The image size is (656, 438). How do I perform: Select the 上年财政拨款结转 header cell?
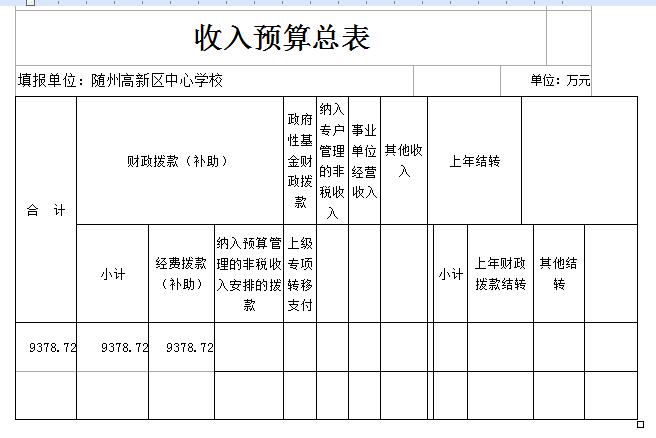pos(500,274)
